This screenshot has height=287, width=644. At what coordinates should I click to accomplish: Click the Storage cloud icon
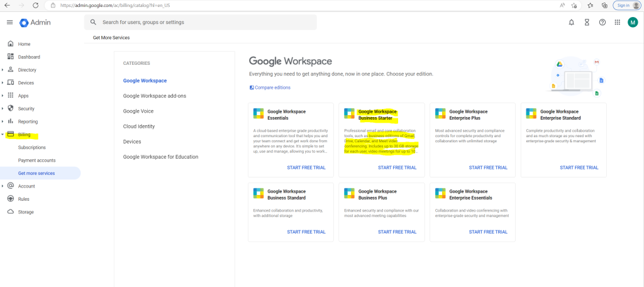point(11,211)
